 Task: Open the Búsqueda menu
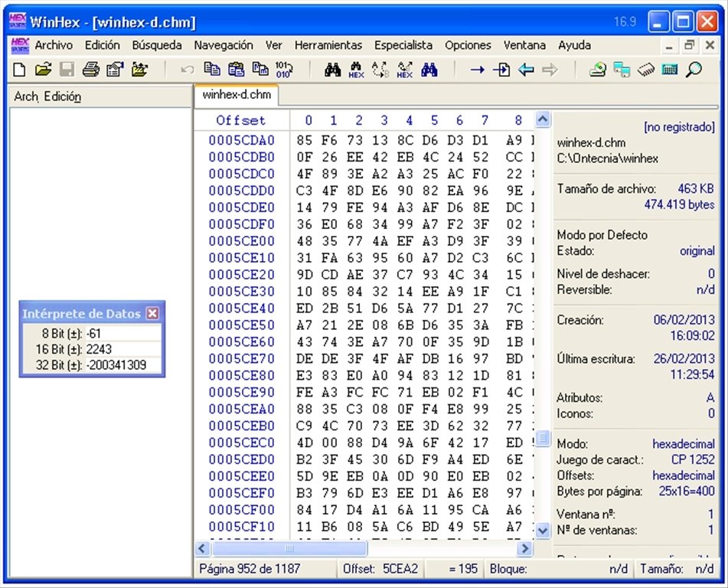(x=157, y=45)
